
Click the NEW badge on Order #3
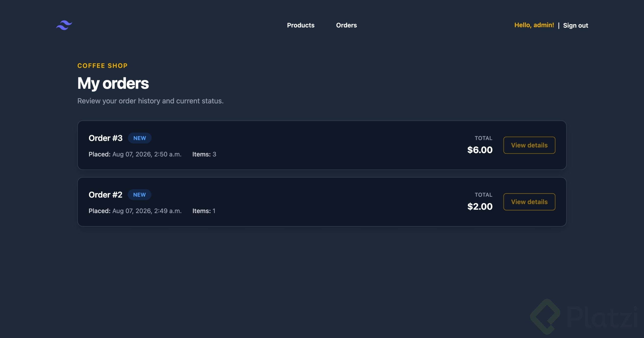139,138
